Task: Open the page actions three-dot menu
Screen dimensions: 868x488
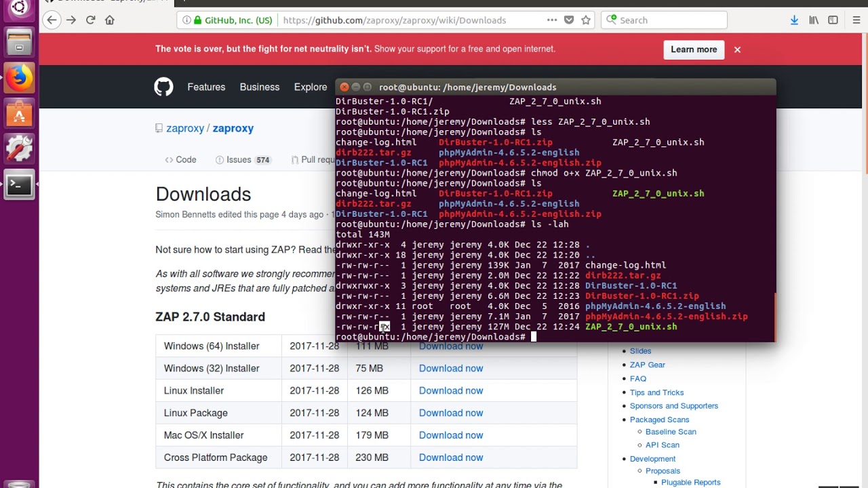Action: tap(552, 20)
